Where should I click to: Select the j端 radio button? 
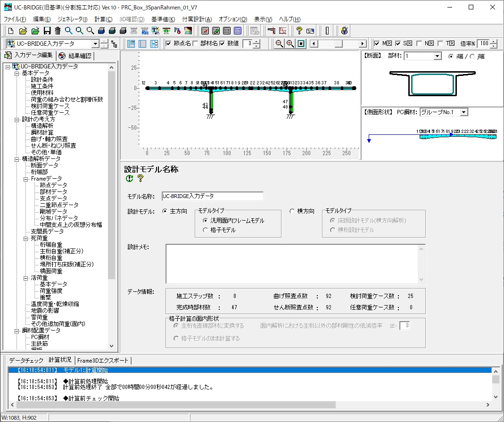click(x=472, y=57)
